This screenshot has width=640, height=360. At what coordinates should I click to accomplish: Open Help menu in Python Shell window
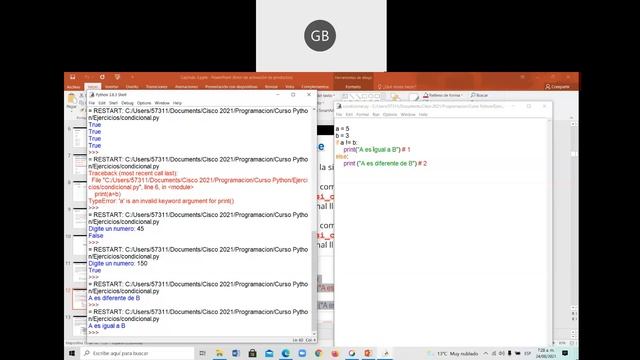click(177, 103)
